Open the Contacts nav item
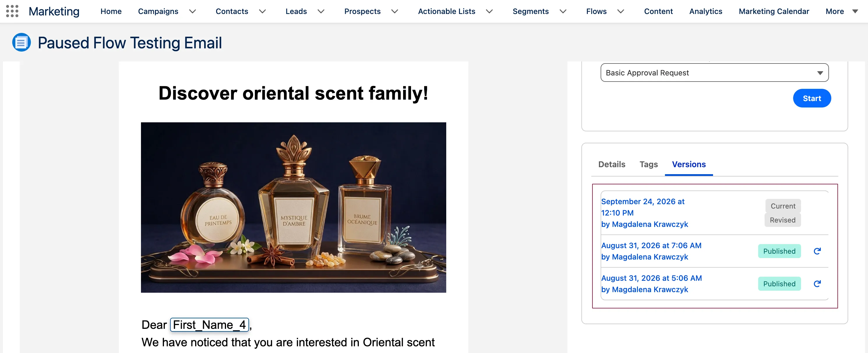The height and width of the screenshot is (353, 868). coord(232,11)
